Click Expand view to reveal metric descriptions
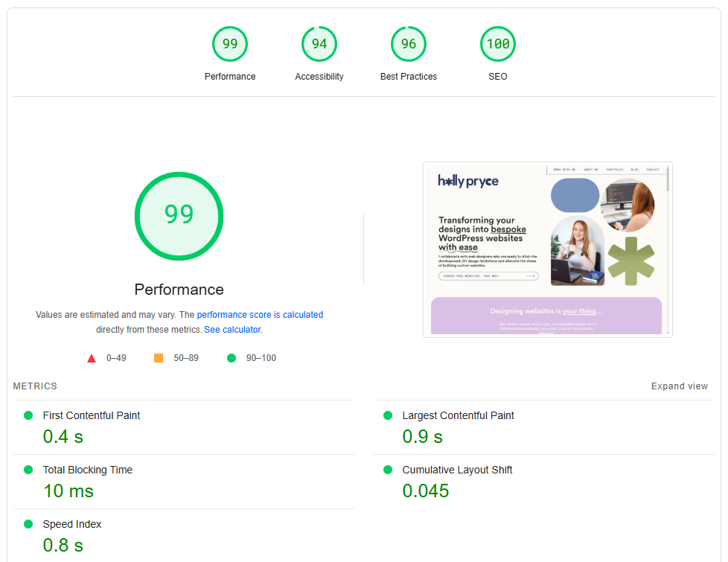The image size is (728, 562). [679, 386]
